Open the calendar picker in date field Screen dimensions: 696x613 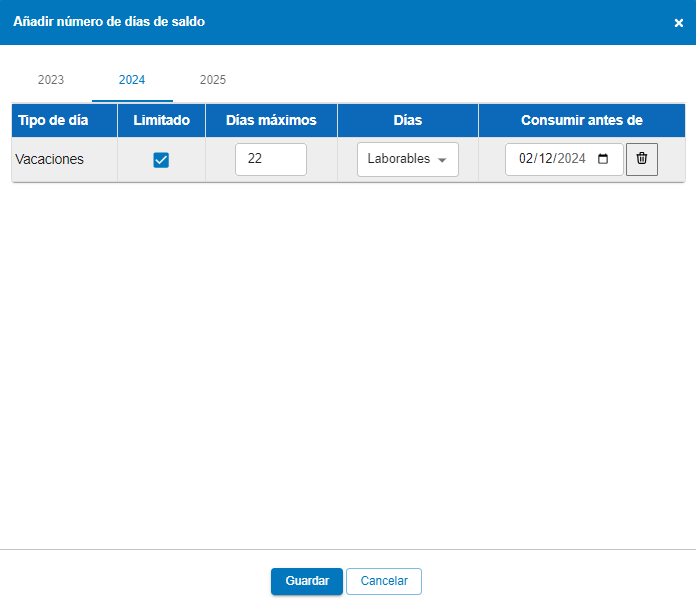tap(602, 159)
